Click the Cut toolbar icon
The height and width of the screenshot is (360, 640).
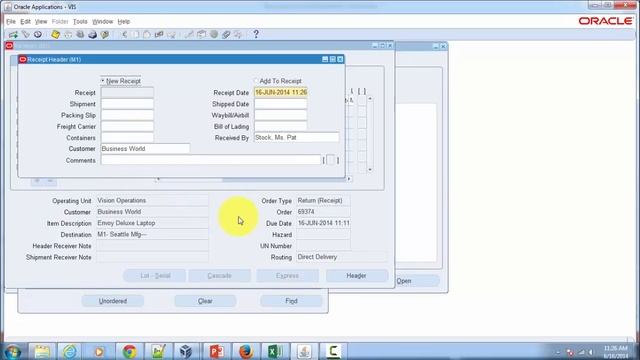[124, 35]
